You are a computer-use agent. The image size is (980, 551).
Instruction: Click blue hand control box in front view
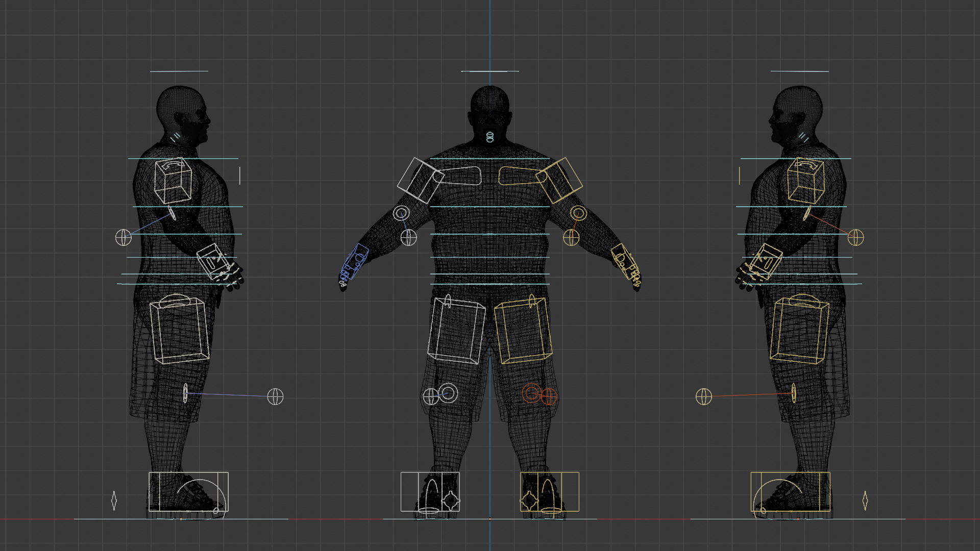tap(355, 261)
